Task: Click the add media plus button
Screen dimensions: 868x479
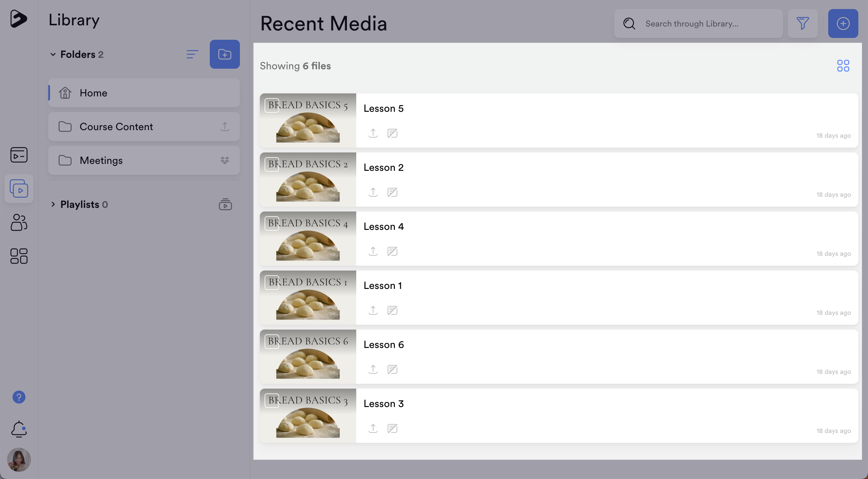Action: pos(843,23)
